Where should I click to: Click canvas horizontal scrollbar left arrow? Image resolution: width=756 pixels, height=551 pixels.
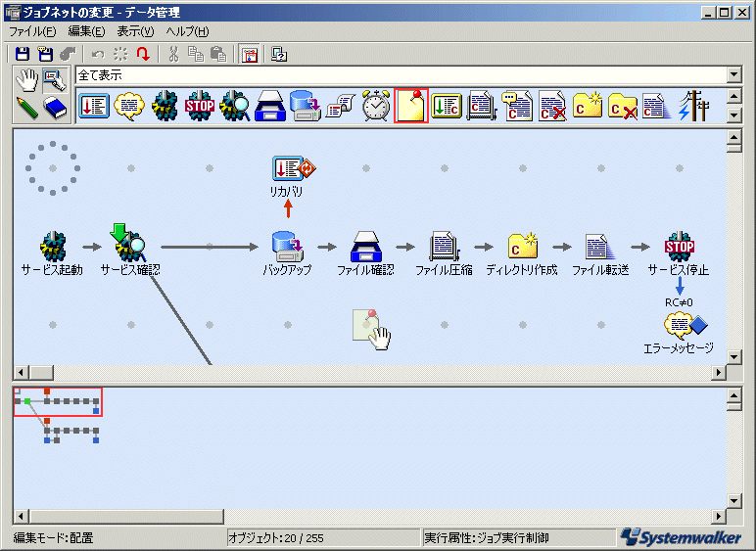click(x=21, y=372)
